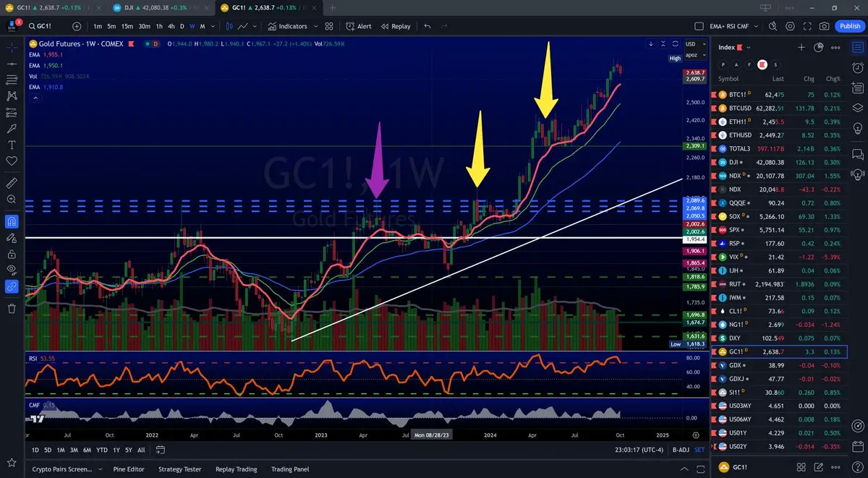Select the text annotation tool
This screenshot has width=868, height=478.
click(12, 144)
